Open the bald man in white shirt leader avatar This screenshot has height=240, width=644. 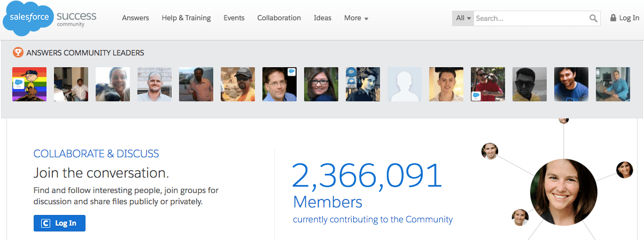point(154,84)
